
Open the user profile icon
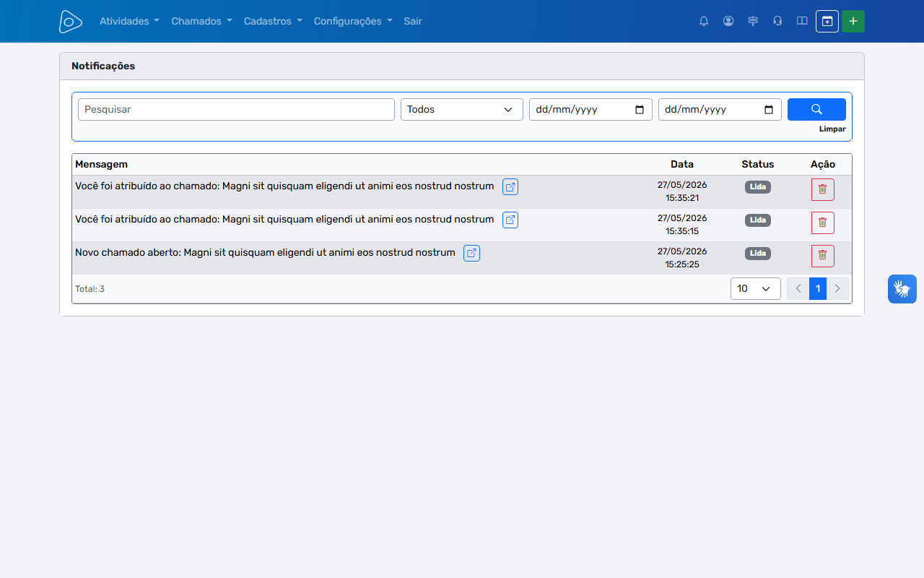[728, 21]
